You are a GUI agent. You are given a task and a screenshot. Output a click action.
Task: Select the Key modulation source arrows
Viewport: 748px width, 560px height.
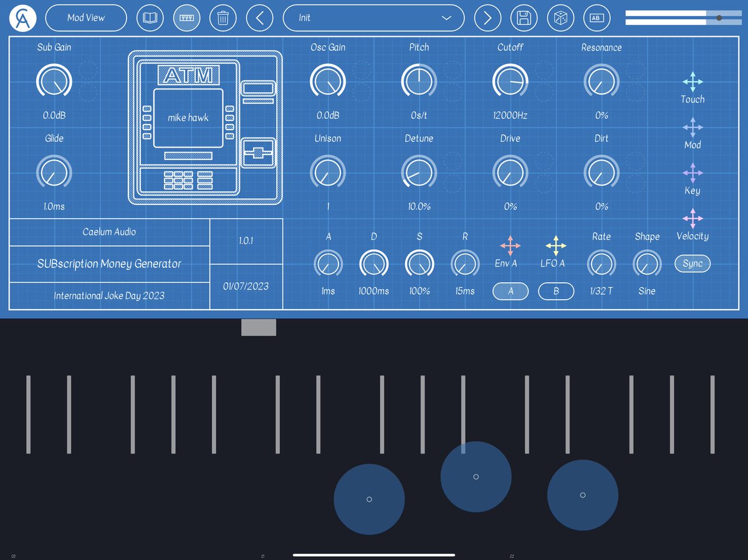click(x=693, y=173)
